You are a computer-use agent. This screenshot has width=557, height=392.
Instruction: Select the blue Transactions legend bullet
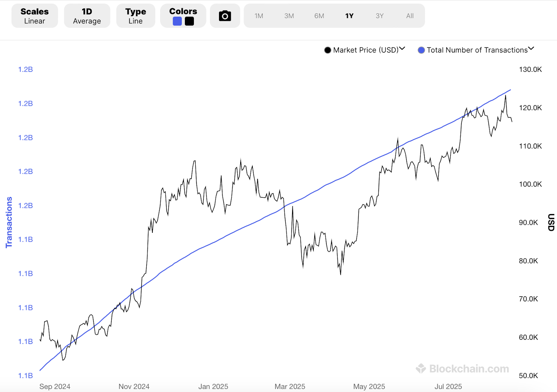click(421, 50)
